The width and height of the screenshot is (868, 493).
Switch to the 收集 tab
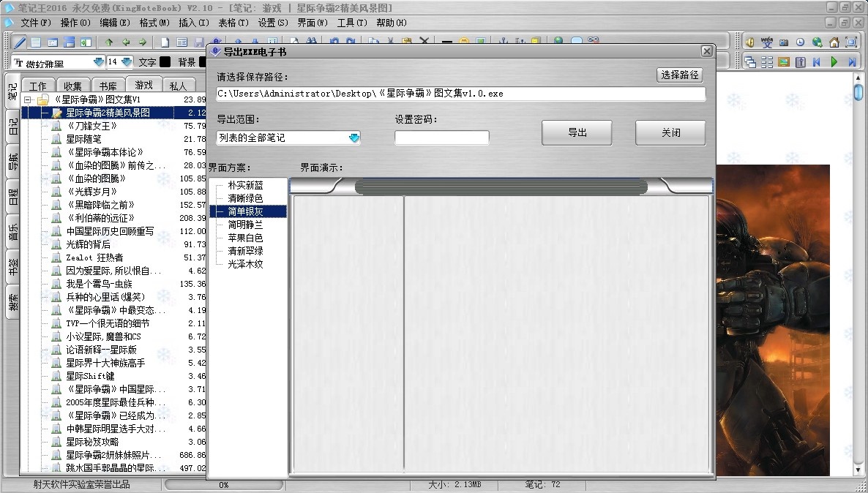72,86
